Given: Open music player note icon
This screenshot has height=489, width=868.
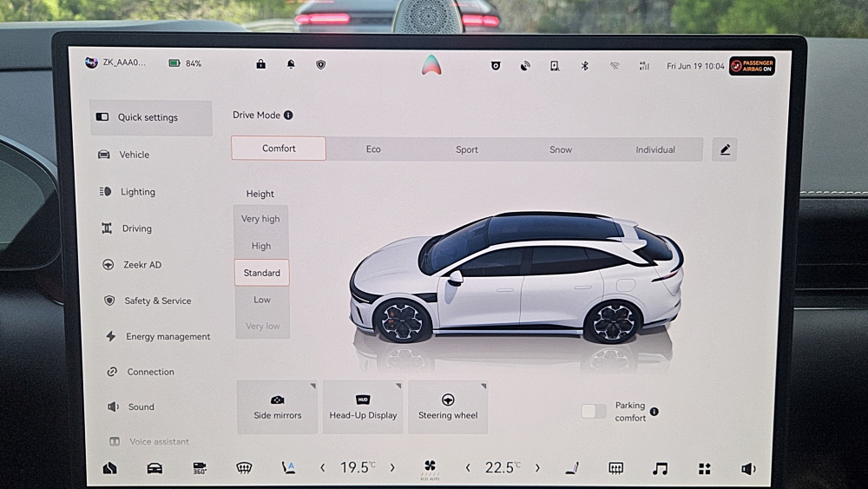Looking at the screenshot, I should pyautogui.click(x=660, y=469).
